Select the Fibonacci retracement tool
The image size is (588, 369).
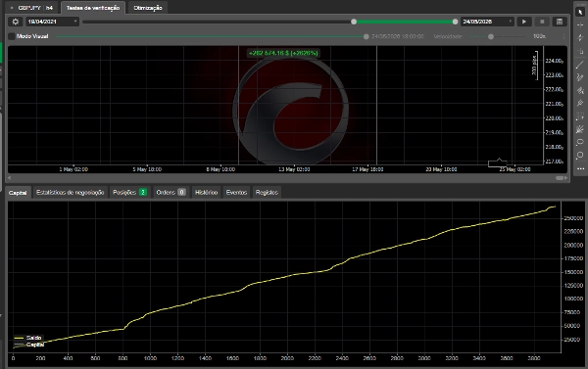point(580,116)
